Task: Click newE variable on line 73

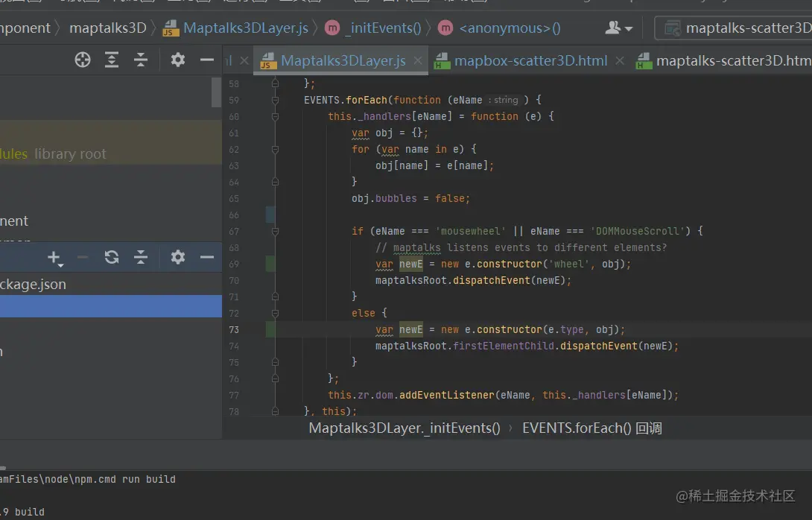Action: [411, 329]
